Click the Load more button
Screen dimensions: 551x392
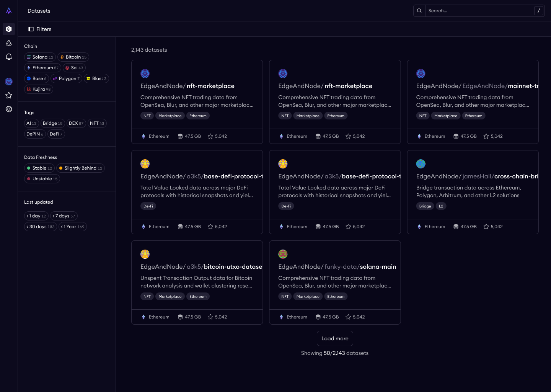(335, 338)
